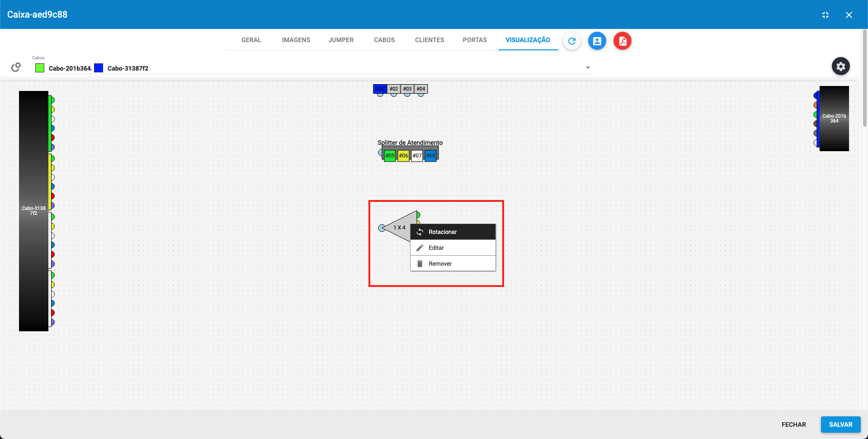This screenshot has height=439, width=868.
Task: Click the green Cabo-201b364 color swatch
Action: (x=40, y=68)
